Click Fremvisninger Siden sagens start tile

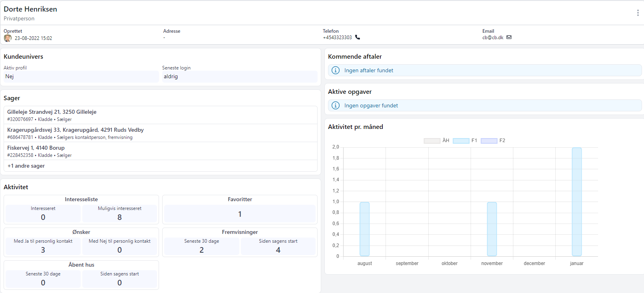point(278,246)
